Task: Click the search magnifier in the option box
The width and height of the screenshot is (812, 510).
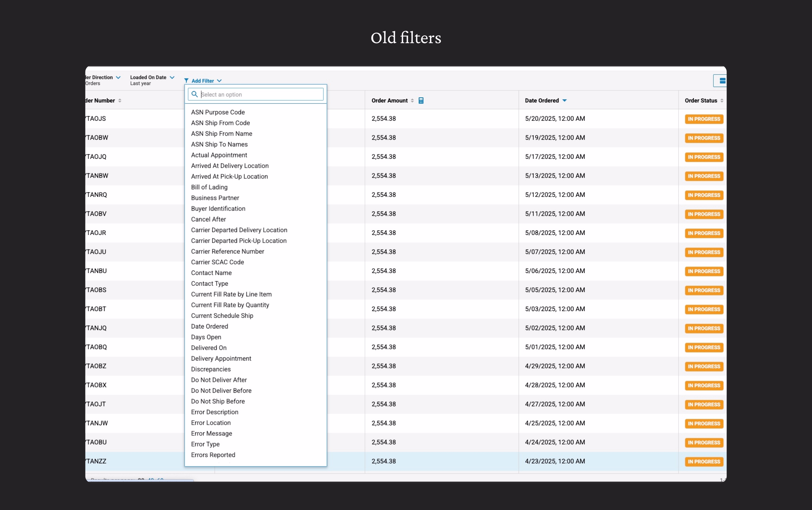Action: pos(195,94)
